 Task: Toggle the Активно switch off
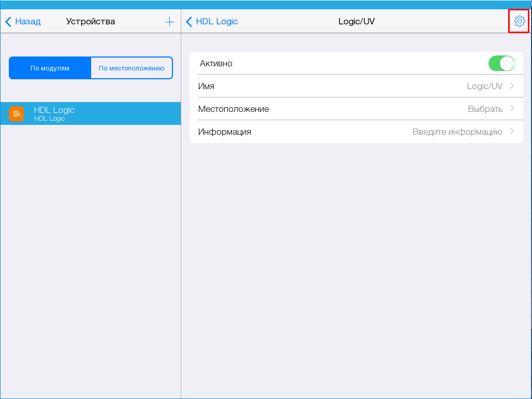[x=501, y=63]
